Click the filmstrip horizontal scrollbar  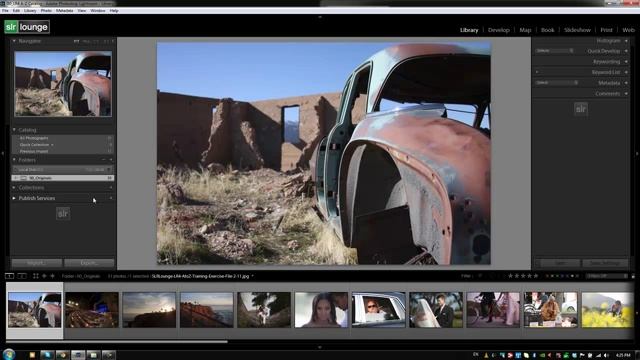[x=117, y=342]
